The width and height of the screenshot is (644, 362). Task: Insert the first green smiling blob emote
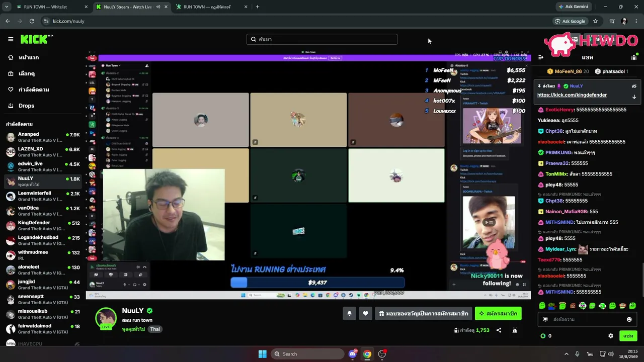click(542, 306)
